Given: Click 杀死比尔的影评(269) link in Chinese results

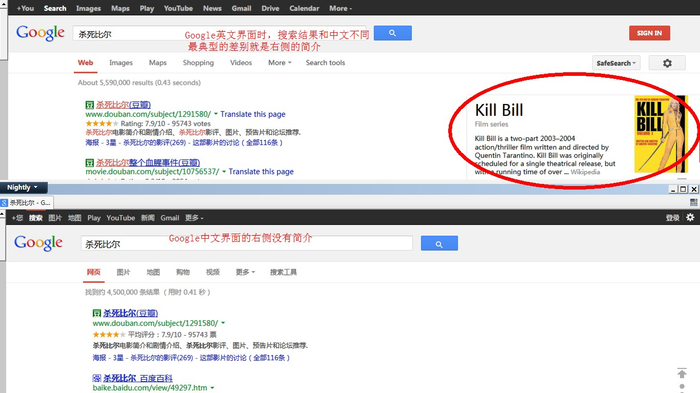Looking at the screenshot, I should [x=162, y=358].
